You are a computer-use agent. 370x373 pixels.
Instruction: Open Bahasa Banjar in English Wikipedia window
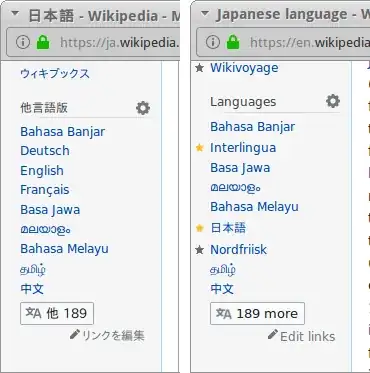(x=253, y=127)
